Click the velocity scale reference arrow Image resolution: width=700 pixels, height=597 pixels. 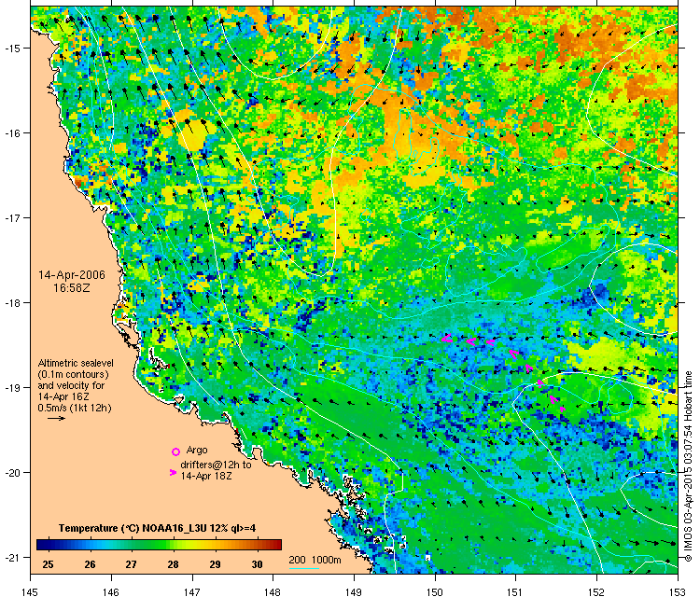point(56,419)
